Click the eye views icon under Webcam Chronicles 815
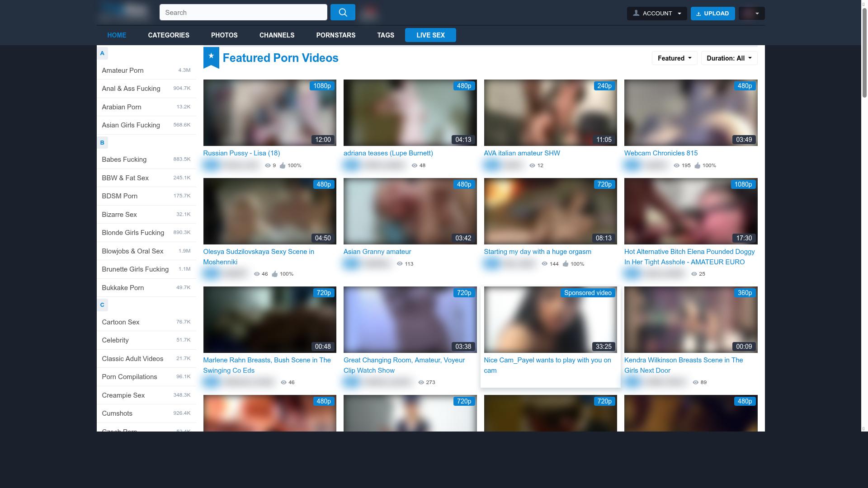The width and height of the screenshot is (868, 488). (x=677, y=165)
